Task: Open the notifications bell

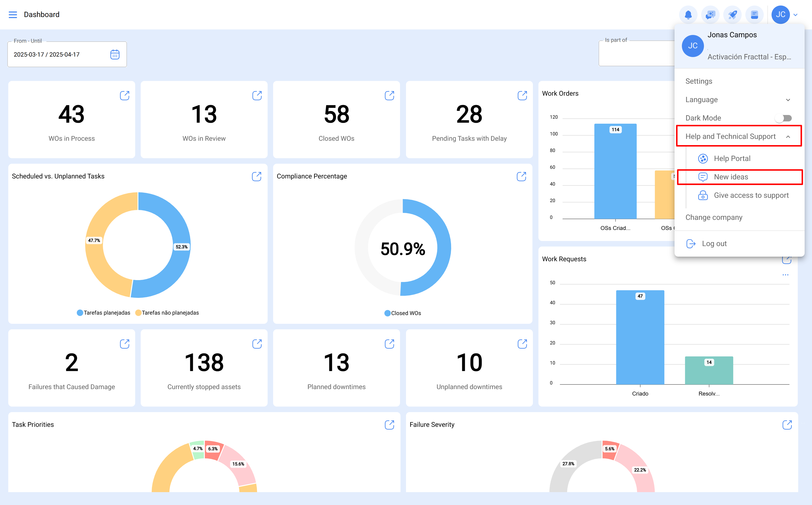Action: tap(688, 15)
